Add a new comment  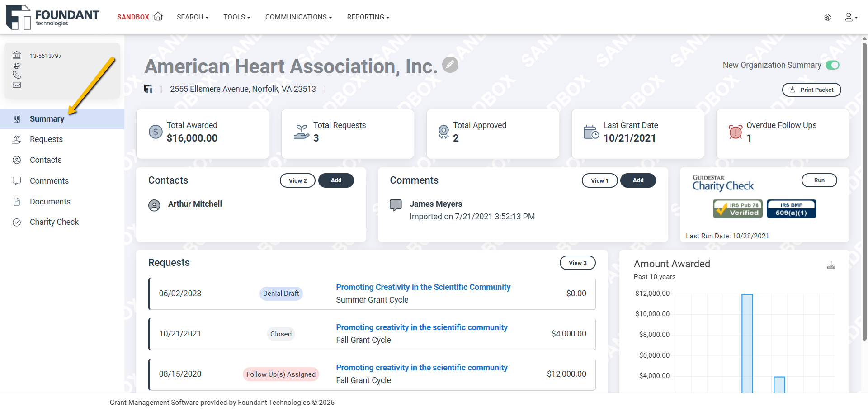click(x=638, y=180)
